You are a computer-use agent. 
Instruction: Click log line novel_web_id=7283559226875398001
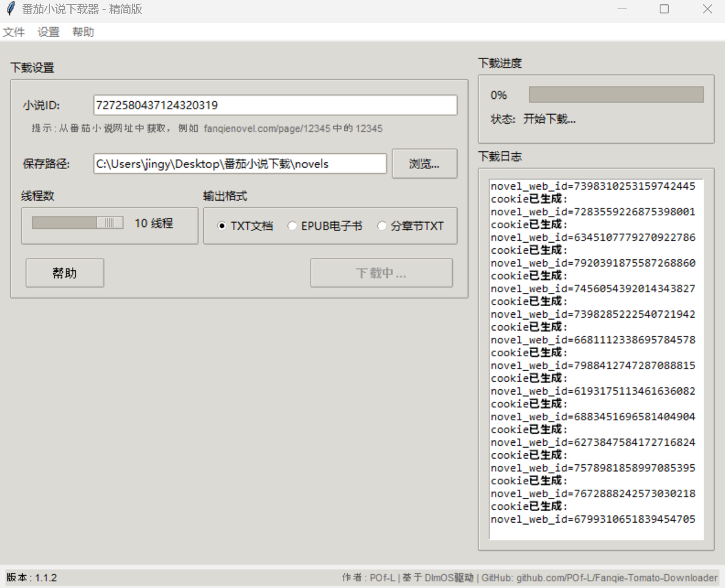click(593, 212)
